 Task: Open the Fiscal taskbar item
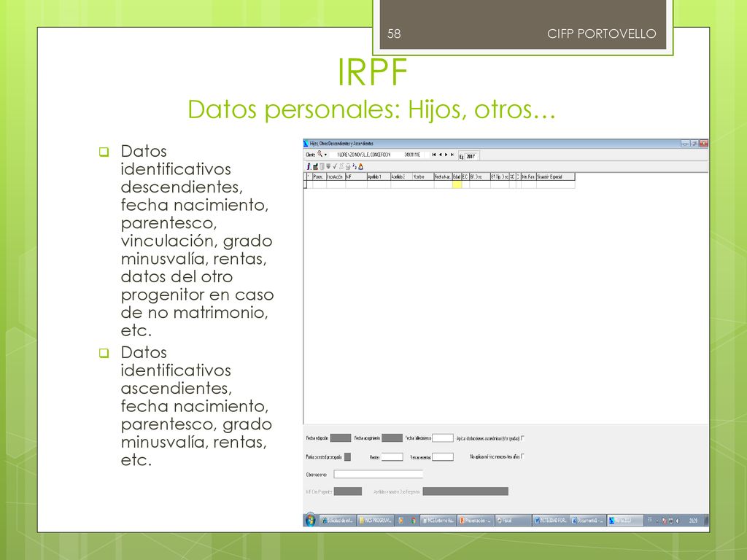pyautogui.click(x=513, y=521)
